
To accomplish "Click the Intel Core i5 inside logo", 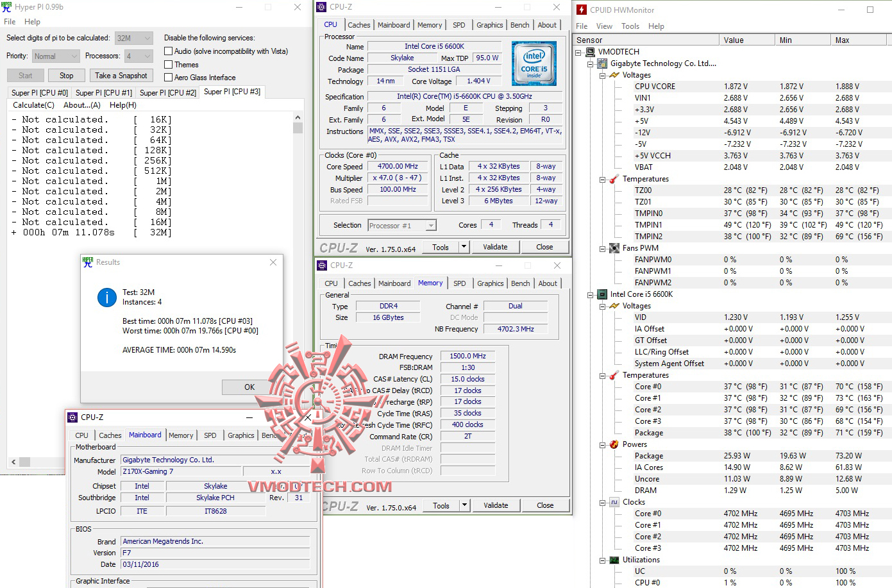I will click(x=534, y=63).
